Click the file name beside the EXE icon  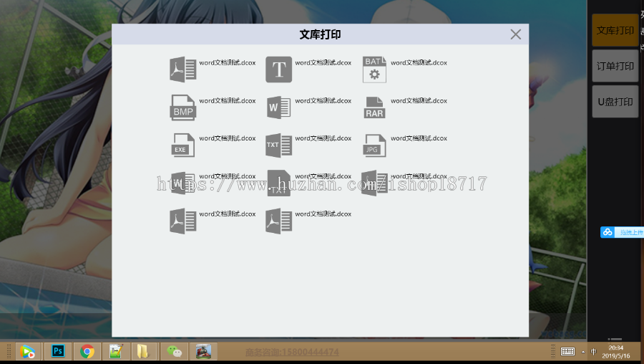(x=227, y=138)
